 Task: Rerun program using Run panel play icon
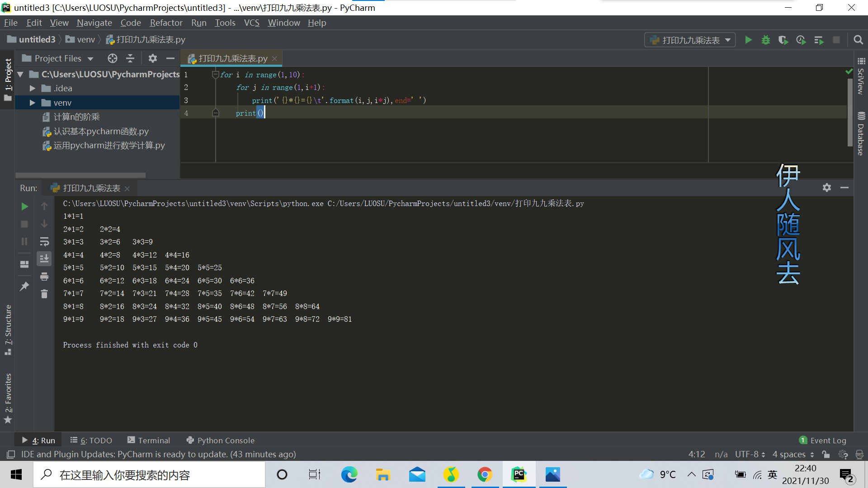click(x=24, y=206)
